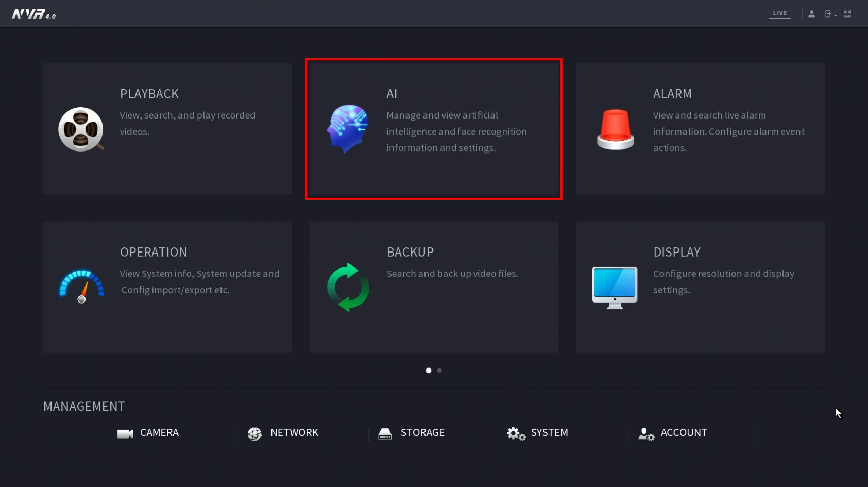868x487 pixels.
Task: Click the user profile icon in the top bar
Action: click(811, 14)
